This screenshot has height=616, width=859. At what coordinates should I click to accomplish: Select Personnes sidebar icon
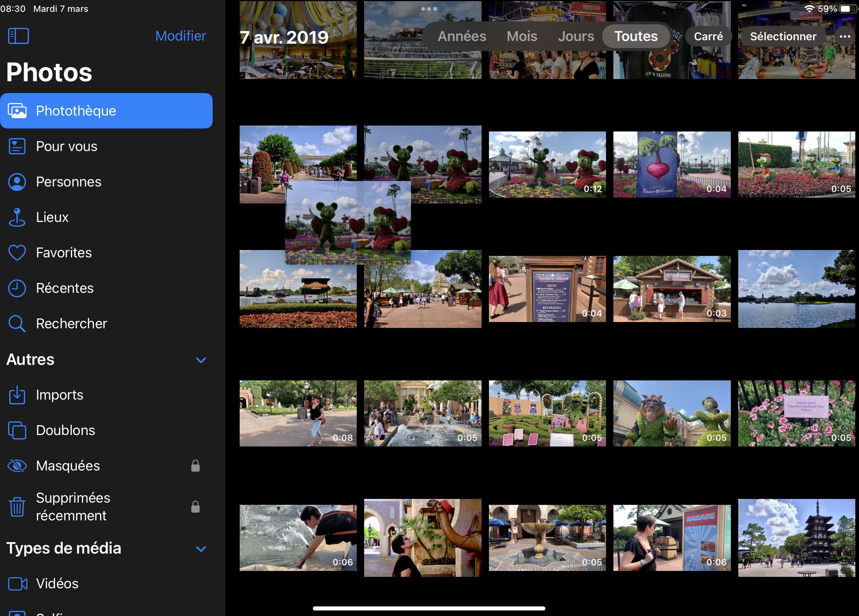(x=17, y=181)
